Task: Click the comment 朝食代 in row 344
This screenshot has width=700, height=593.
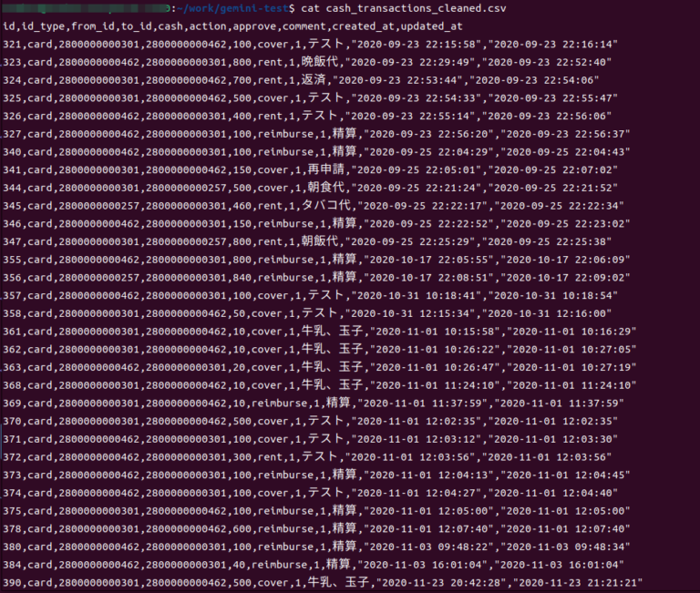Action: tap(326, 188)
